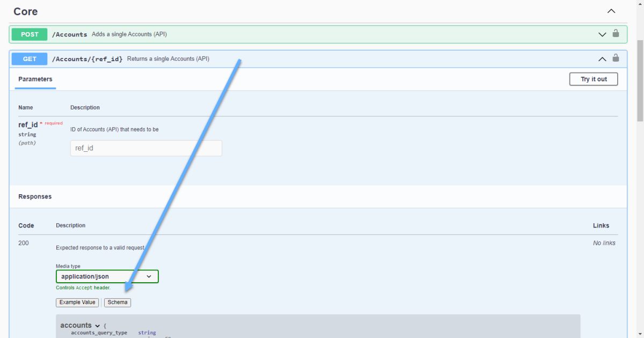Collapse the accounts schema model arrow
Image resolution: width=644 pixels, height=338 pixels.
point(97,326)
